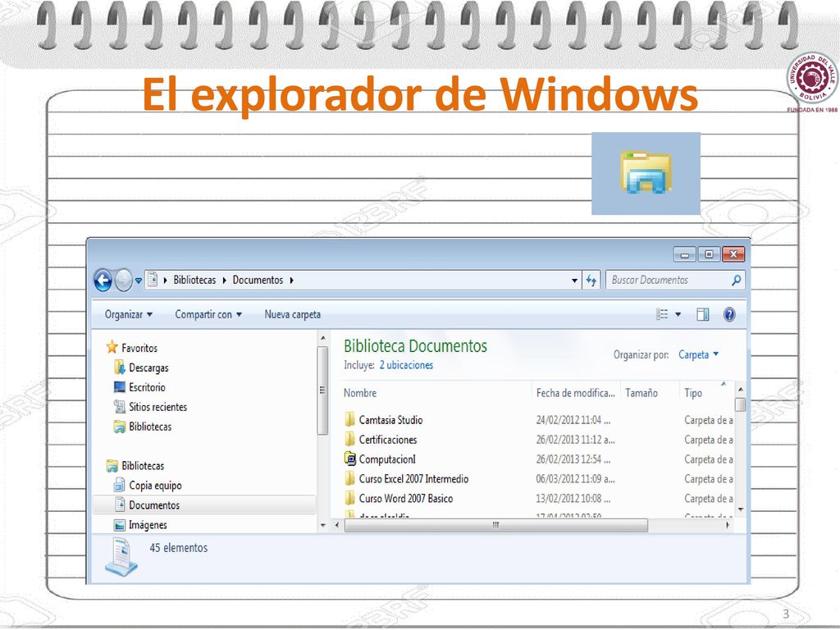Open the Organizar menu

pos(129,314)
